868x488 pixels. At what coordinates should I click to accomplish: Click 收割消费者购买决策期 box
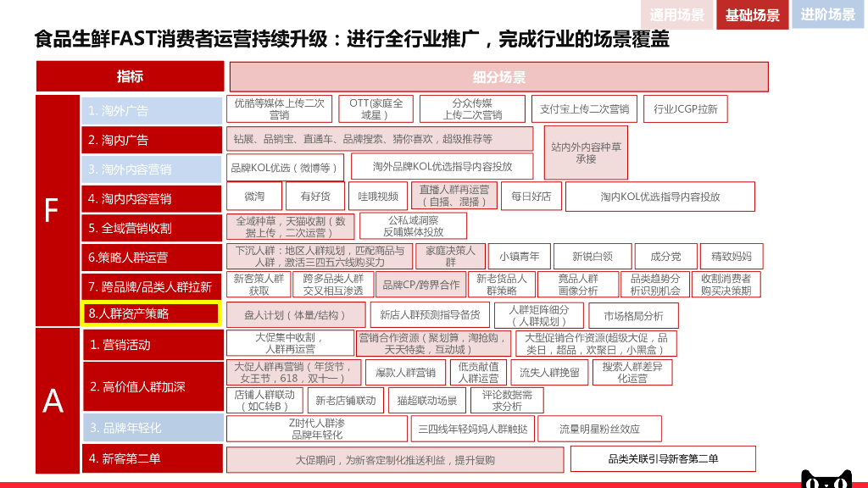coord(726,285)
